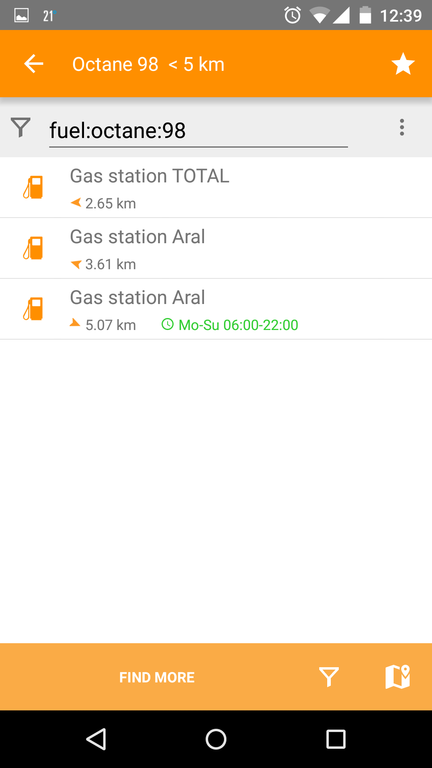Open the filter options in bottom bar
The width and height of the screenshot is (432, 768).
(329, 677)
